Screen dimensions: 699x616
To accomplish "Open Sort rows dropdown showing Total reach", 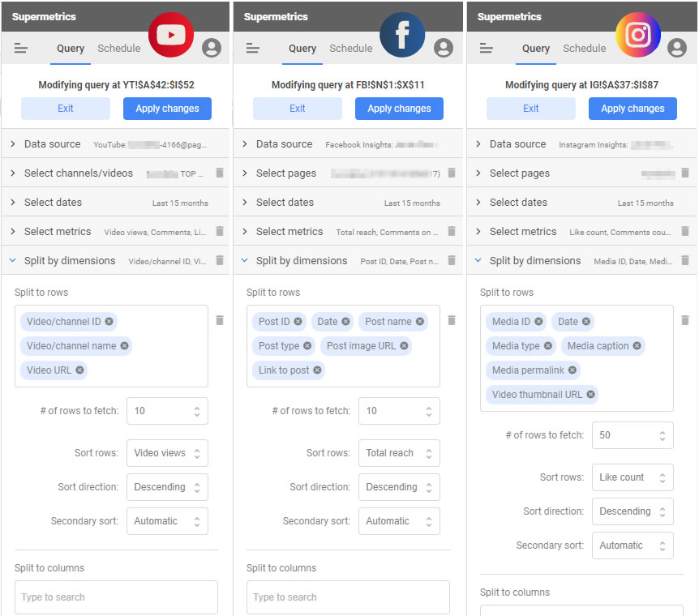I will tap(399, 453).
